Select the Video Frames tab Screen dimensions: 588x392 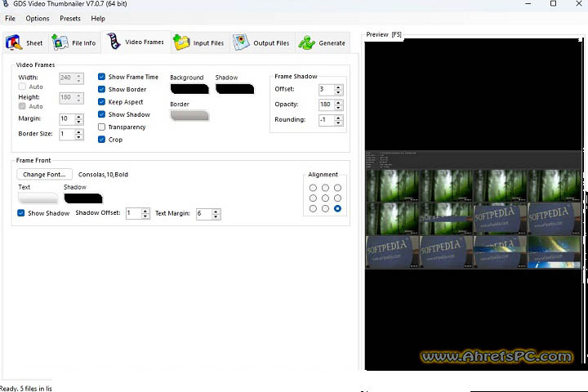[x=136, y=42]
